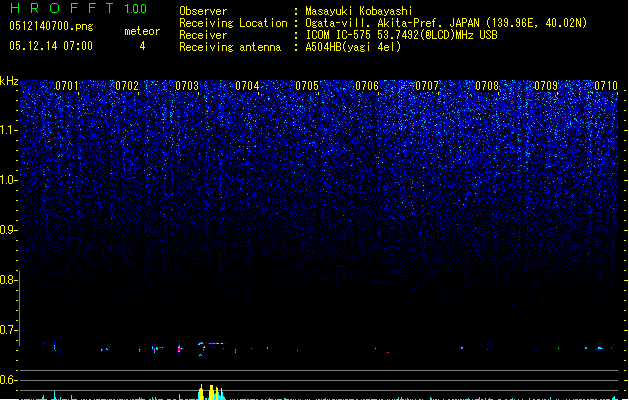Click the 0706 time marker
629x400 pixels.
[x=367, y=86]
